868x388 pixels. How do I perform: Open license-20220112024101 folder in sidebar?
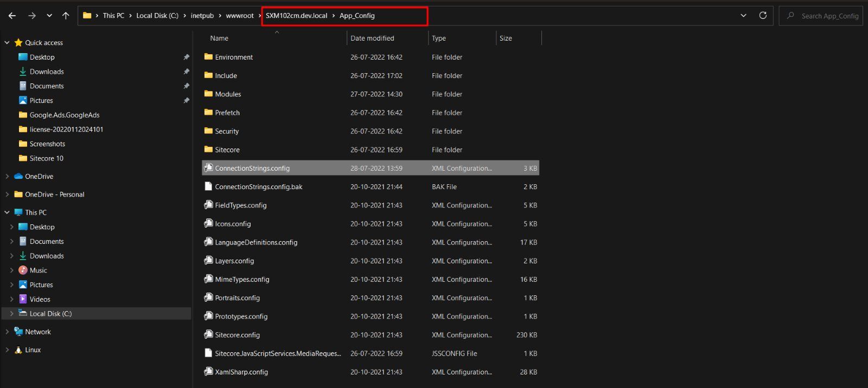pos(66,130)
